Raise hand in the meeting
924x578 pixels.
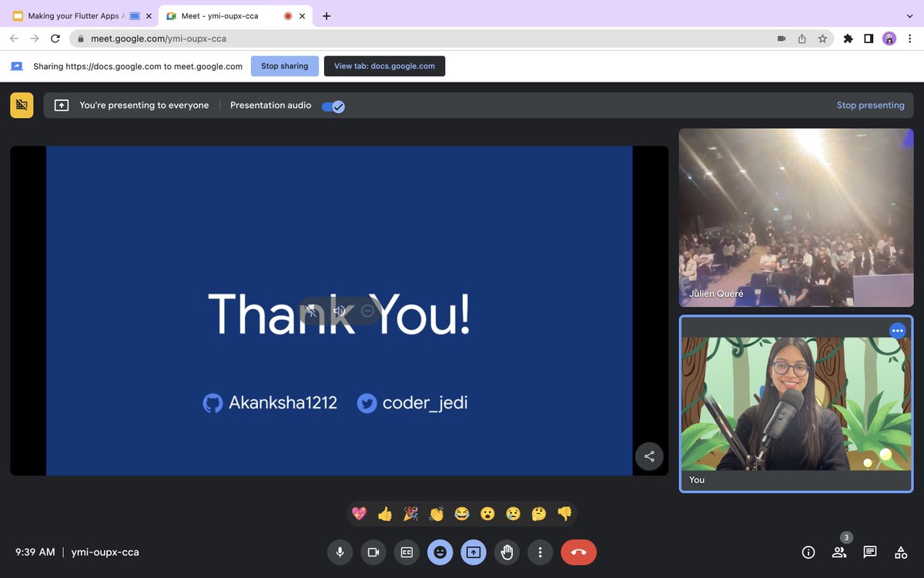(507, 552)
